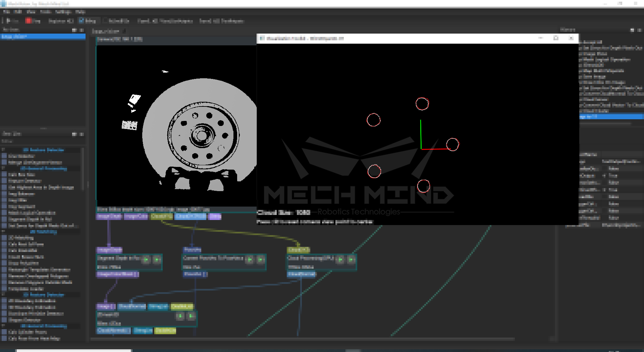Viewport: 644px width, 352px height.
Task: Enable the unchecked checkbox right of Debug
Action: pyautogui.click(x=105, y=21)
